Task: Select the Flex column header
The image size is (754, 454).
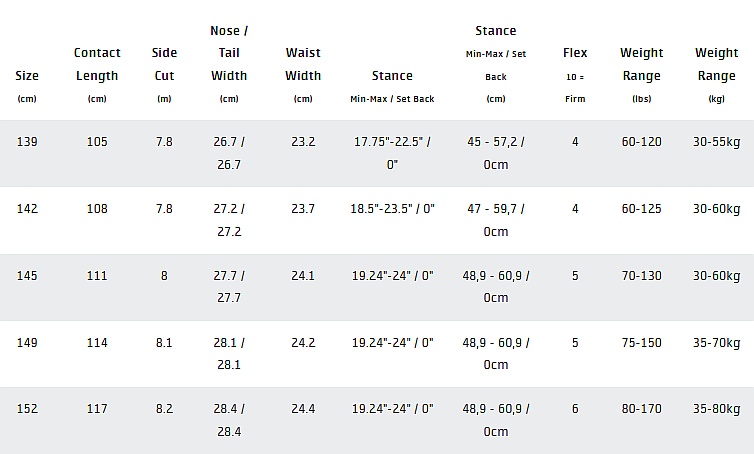Action: [x=575, y=53]
